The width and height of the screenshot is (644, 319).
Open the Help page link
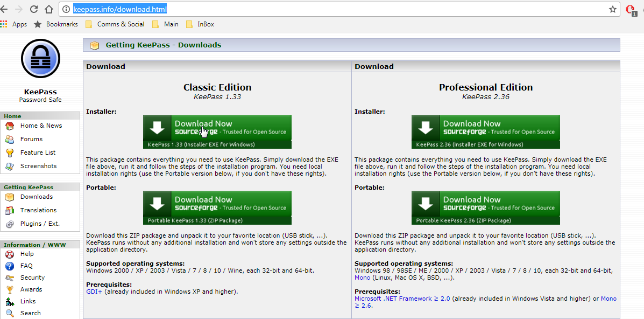tap(27, 254)
